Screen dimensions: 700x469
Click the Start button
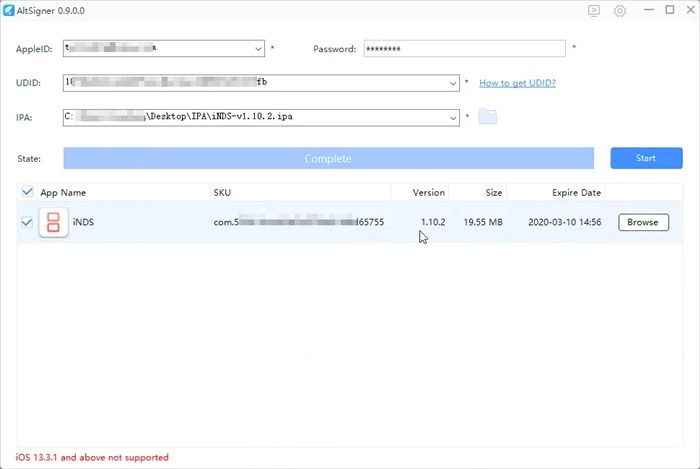[x=646, y=158]
